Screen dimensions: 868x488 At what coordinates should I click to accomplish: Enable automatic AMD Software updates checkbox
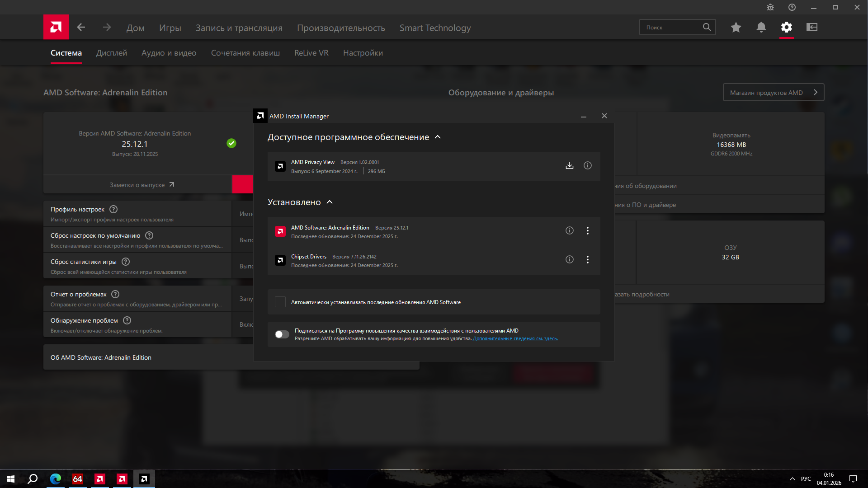[x=280, y=302]
